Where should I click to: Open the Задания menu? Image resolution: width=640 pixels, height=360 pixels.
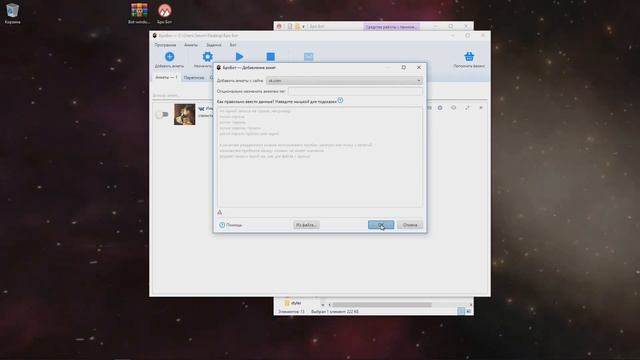pos(213,45)
